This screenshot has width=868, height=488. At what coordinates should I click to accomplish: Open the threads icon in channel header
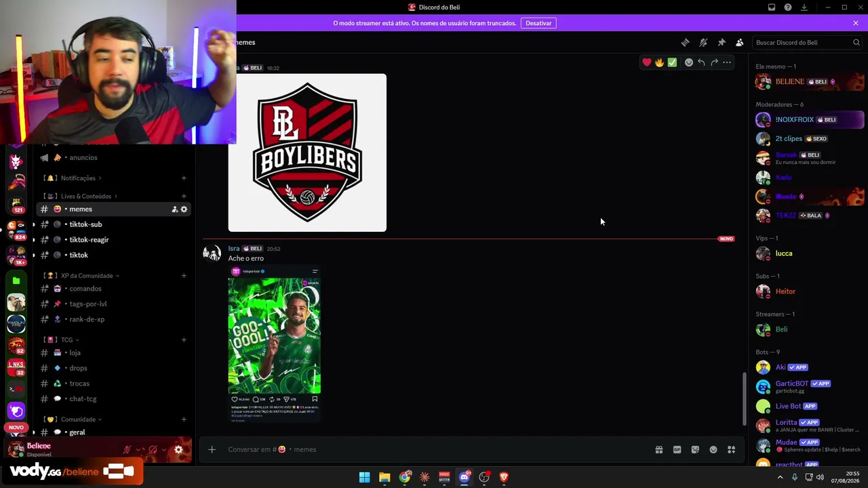click(685, 42)
